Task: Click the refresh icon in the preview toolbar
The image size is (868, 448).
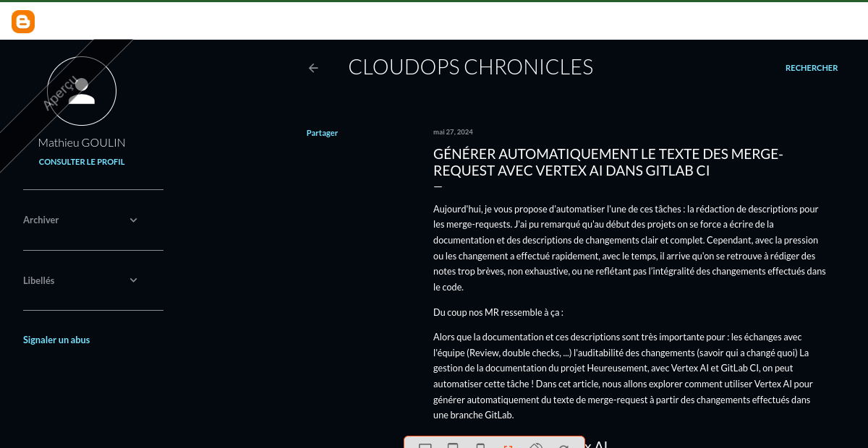Action: pyautogui.click(x=563, y=445)
